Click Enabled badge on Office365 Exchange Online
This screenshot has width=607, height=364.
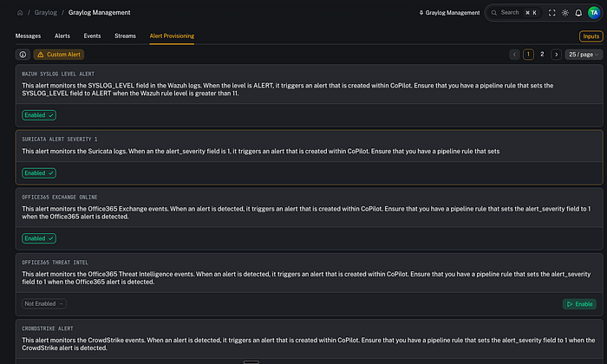(39, 238)
